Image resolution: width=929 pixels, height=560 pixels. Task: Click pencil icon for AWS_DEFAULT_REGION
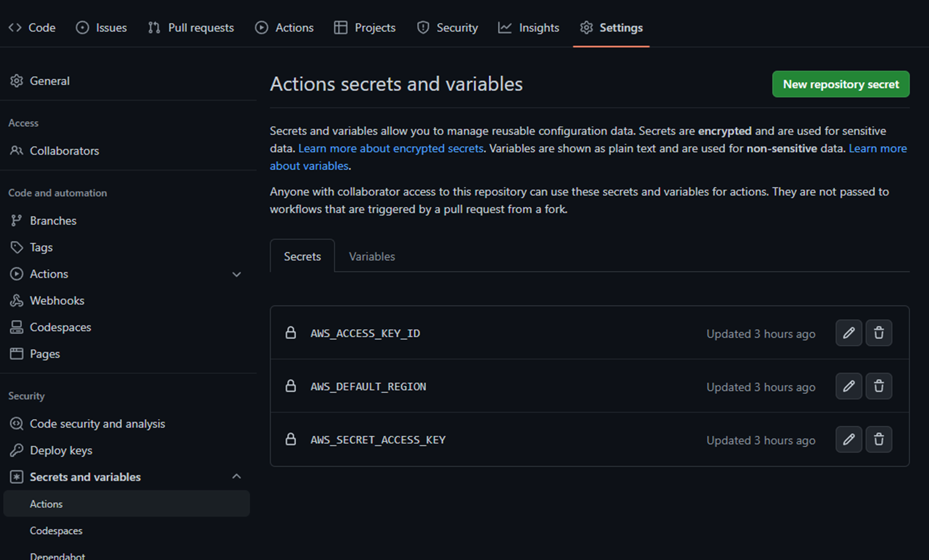pyautogui.click(x=848, y=386)
